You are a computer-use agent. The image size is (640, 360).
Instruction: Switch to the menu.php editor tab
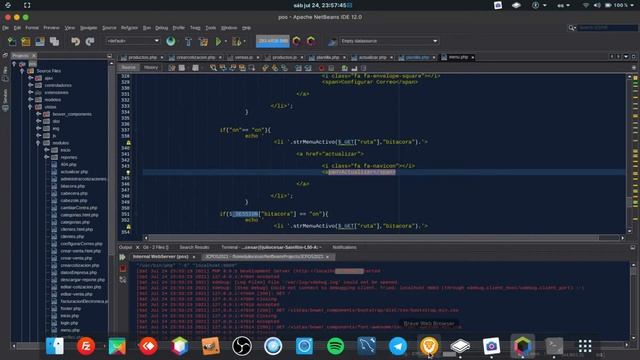(x=458, y=57)
